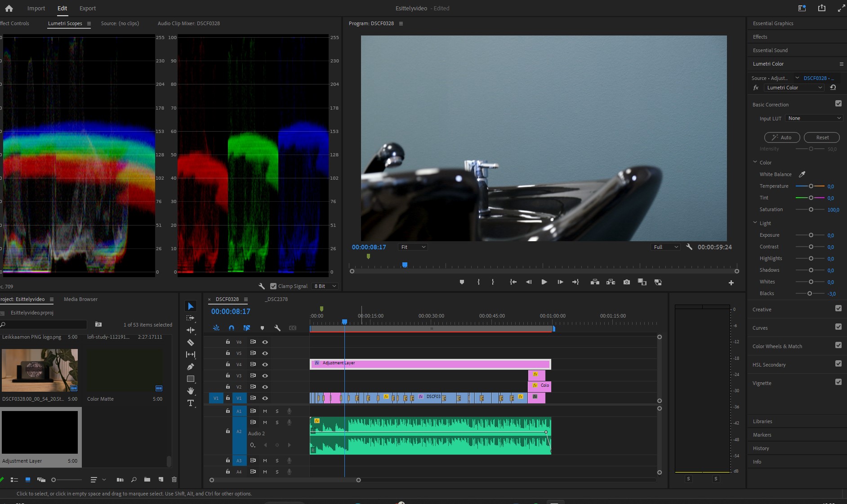This screenshot has height=504, width=847.
Task: Select the Type tool
Action: pyautogui.click(x=191, y=403)
